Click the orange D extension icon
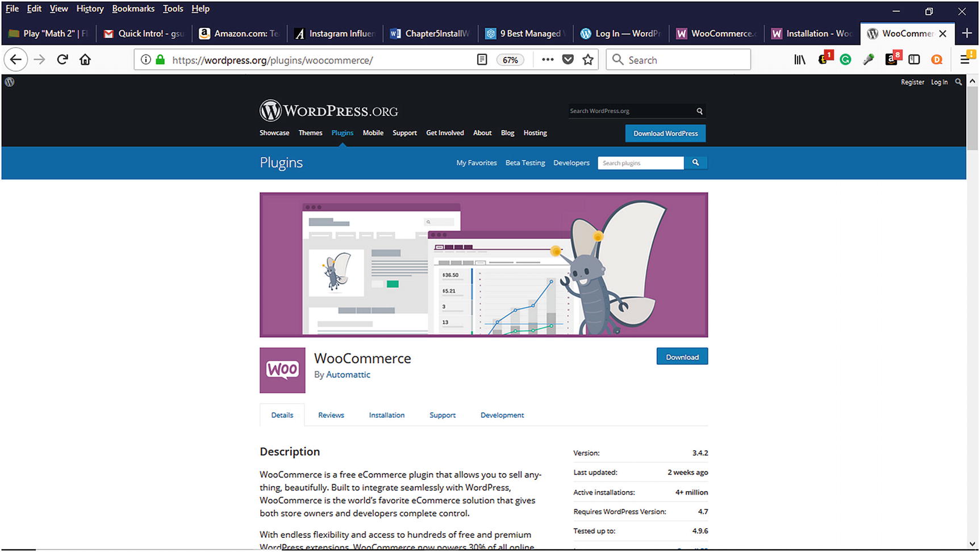Screen dimensions: 980x552 click(x=937, y=60)
